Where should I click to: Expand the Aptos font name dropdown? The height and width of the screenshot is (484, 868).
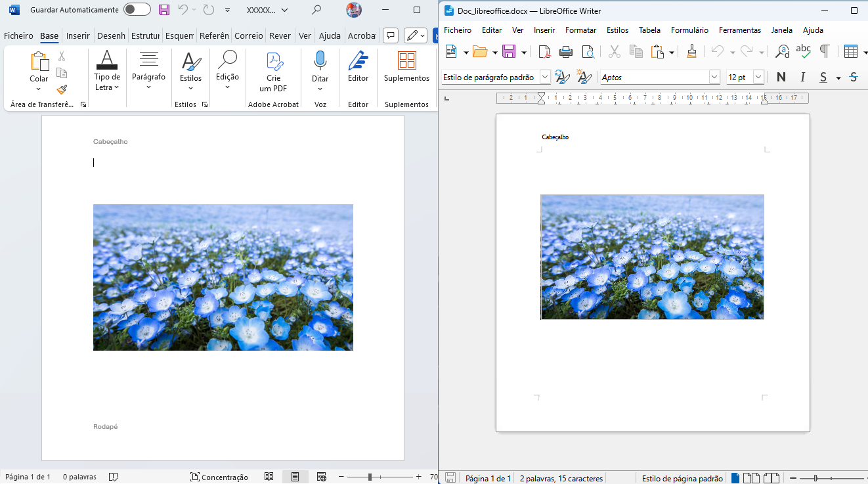pos(714,77)
